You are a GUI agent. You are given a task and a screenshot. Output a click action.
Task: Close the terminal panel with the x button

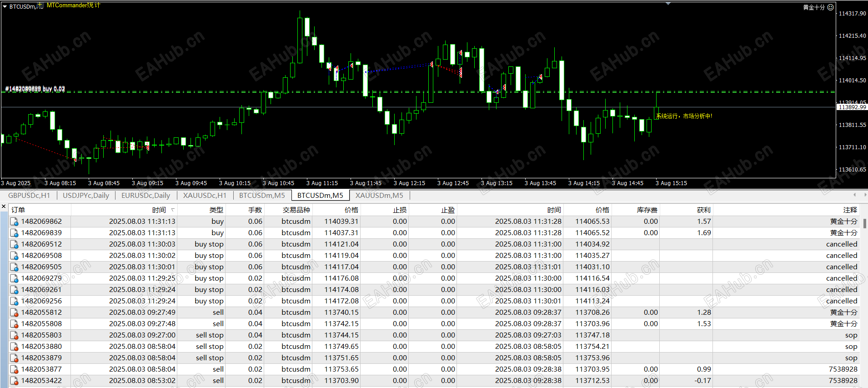pos(4,207)
